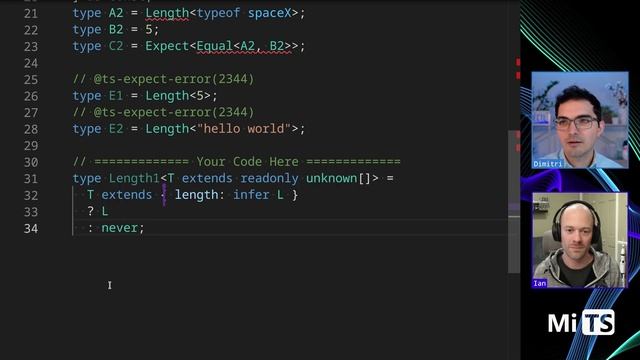Click 'spaceX' in typeof expression

pyautogui.click(x=269, y=13)
